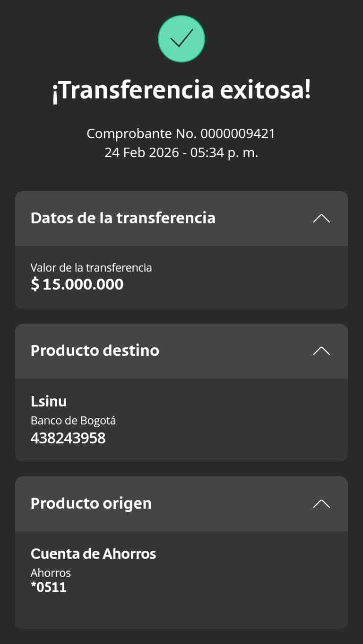The width and height of the screenshot is (363, 644).
Task: Tap the Ahorros account type label
Action: pos(51,573)
